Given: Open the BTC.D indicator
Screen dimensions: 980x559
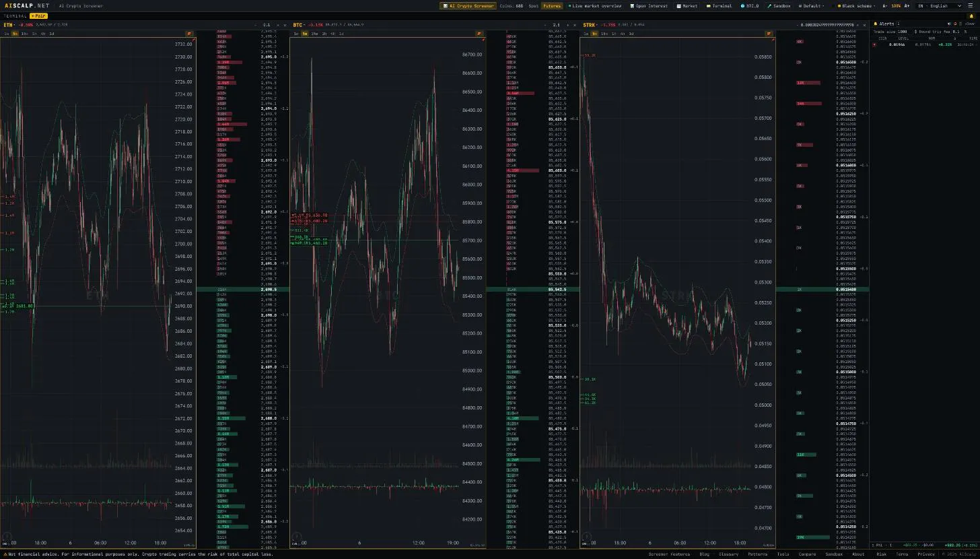Looking at the screenshot, I should [x=750, y=5].
